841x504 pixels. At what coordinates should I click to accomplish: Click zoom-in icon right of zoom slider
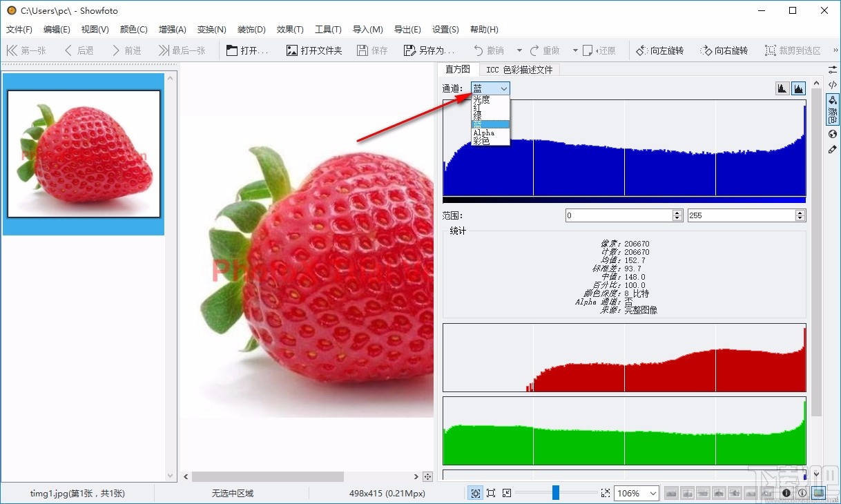(x=606, y=493)
